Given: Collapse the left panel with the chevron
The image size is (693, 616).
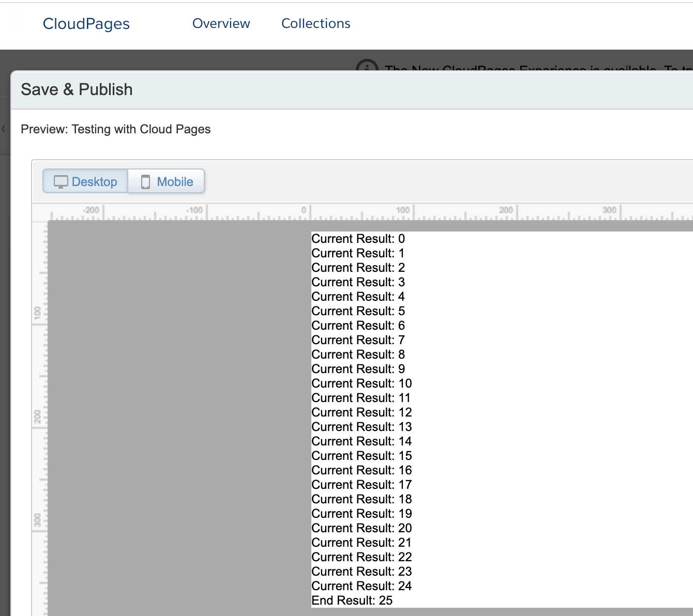Looking at the screenshot, I should [x=4, y=129].
